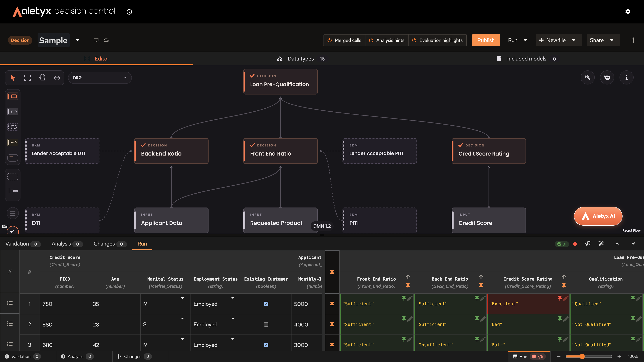Uncheck Existing Customer for row 1
Image resolution: width=644 pixels, height=362 pixels.
pos(266,304)
